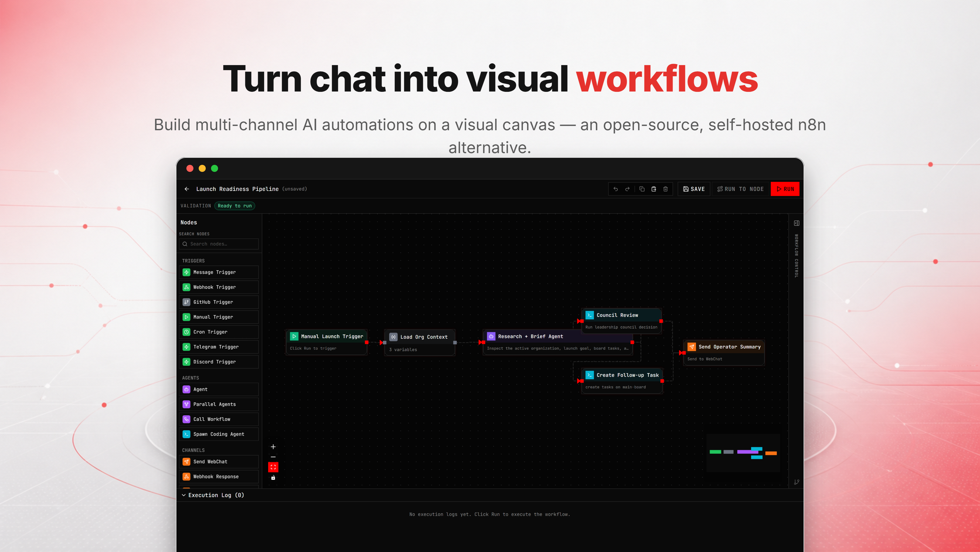980x552 pixels.
Task: Select the Message Trigger node icon
Action: pos(186,272)
